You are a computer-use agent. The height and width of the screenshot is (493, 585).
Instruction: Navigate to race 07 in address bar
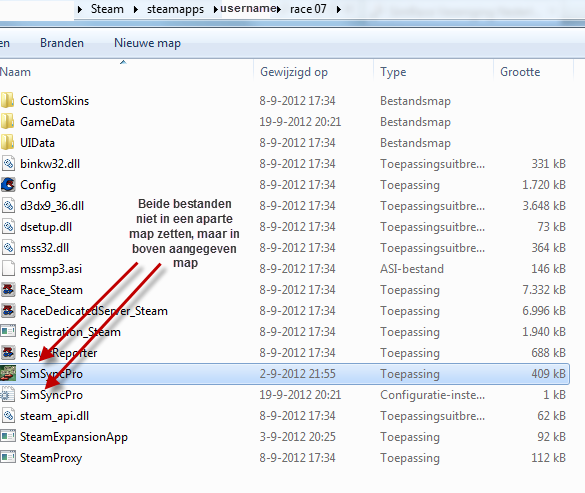[308, 9]
